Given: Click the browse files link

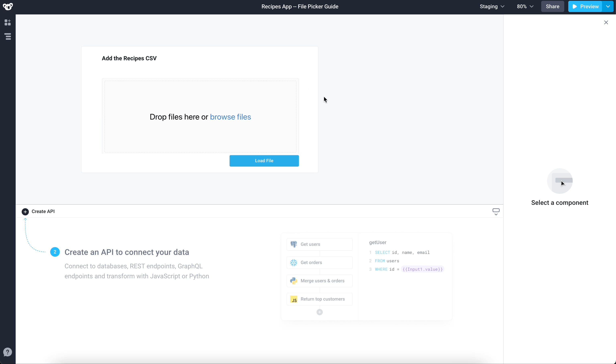Looking at the screenshot, I should 231,117.
